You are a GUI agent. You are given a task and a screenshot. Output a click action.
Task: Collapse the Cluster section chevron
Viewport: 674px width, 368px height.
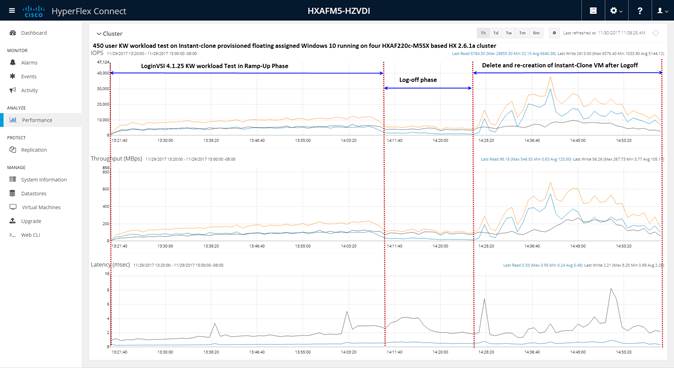point(99,34)
